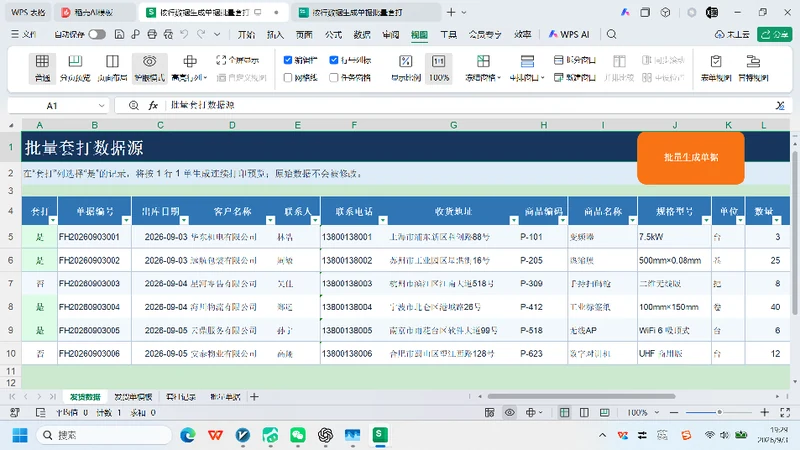Open the Home (开始) ribbon tab
This screenshot has height=450, width=800.
pos(246,34)
